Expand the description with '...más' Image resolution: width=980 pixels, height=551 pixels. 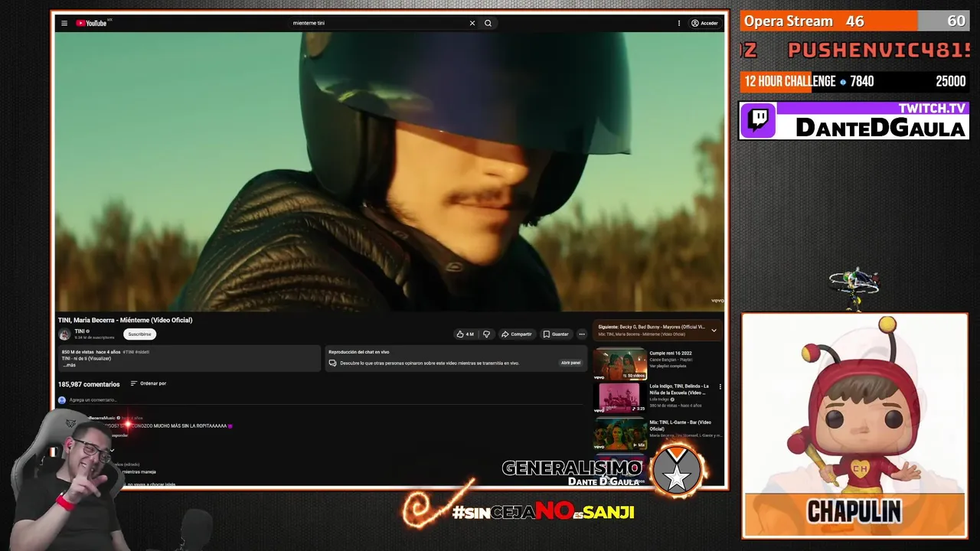pyautogui.click(x=69, y=365)
